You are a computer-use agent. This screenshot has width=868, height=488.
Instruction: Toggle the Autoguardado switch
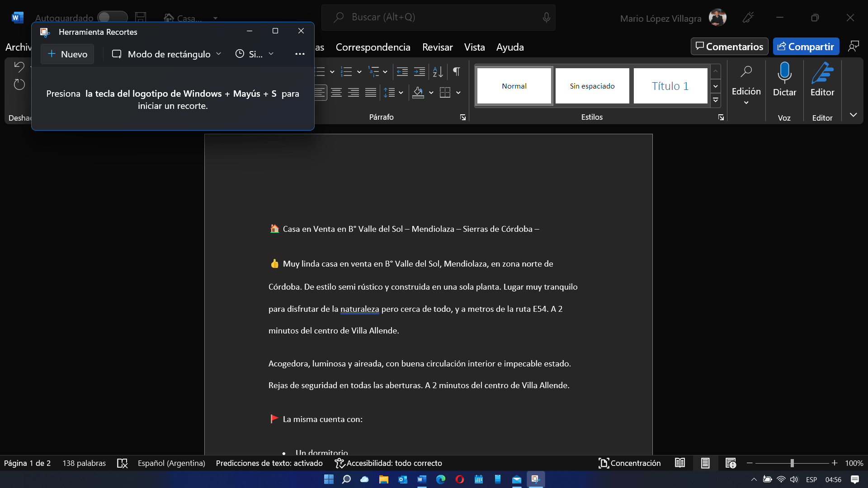click(x=112, y=17)
